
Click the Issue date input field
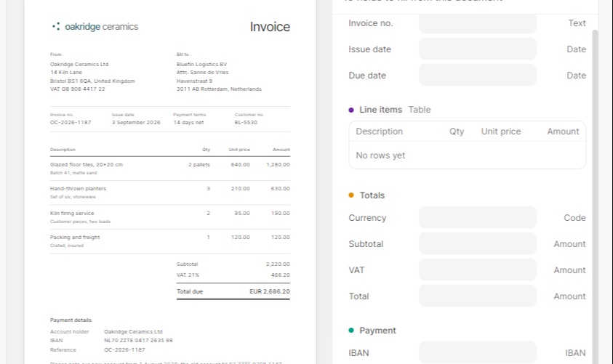(477, 49)
